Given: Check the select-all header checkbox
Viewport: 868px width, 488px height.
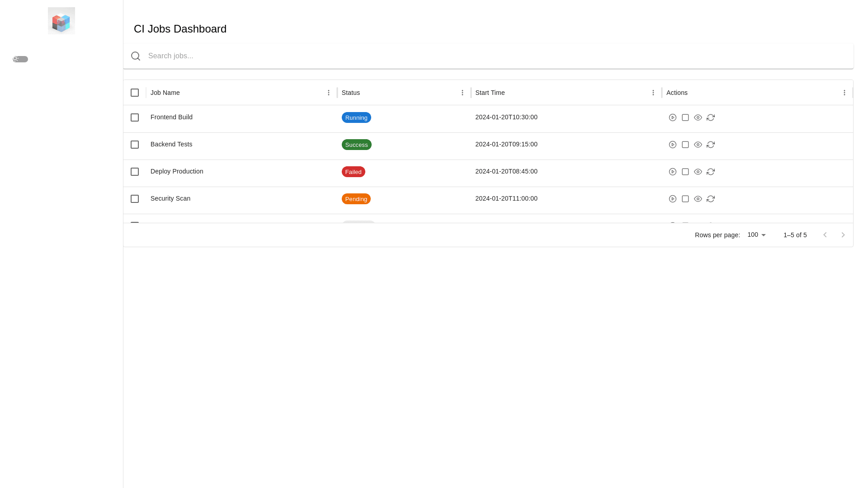Looking at the screenshot, I should (135, 93).
